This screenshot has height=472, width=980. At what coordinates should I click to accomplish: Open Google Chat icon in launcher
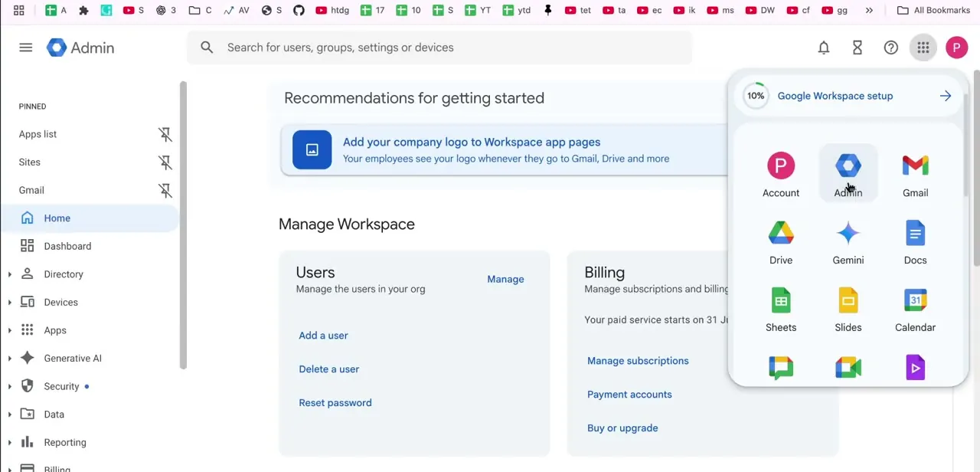[x=781, y=368]
